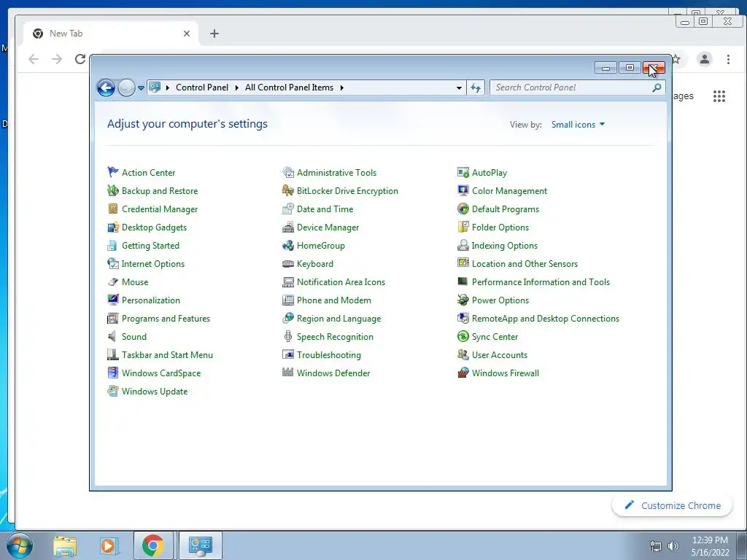The image size is (747, 560).
Task: Open the Desktop Gadgets icon
Action: [x=113, y=227]
